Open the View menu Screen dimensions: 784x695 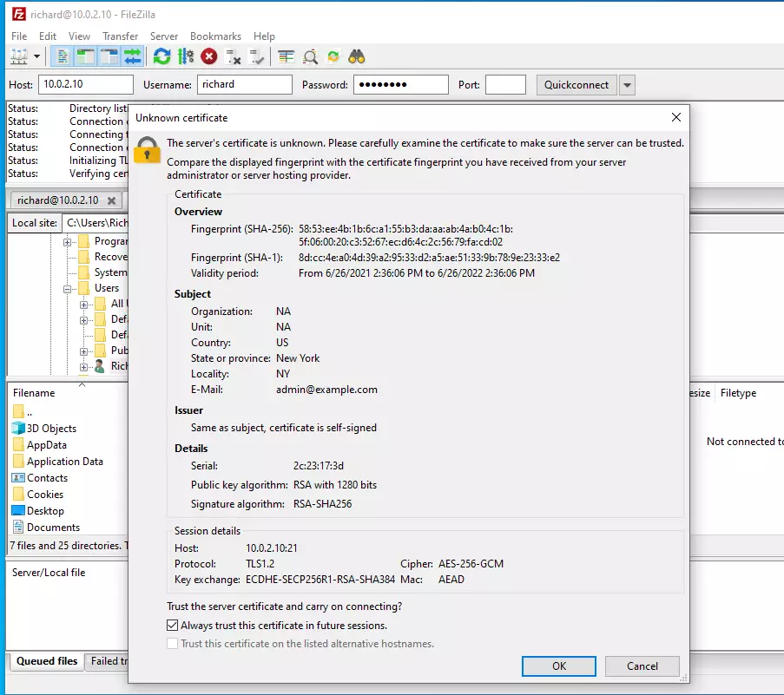pyautogui.click(x=79, y=36)
